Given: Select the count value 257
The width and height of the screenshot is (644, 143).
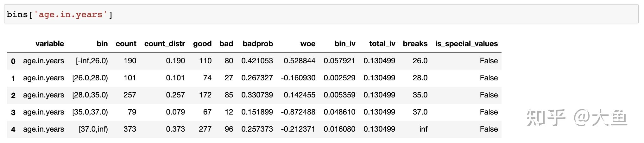Looking at the screenshot, I should [x=130, y=95].
